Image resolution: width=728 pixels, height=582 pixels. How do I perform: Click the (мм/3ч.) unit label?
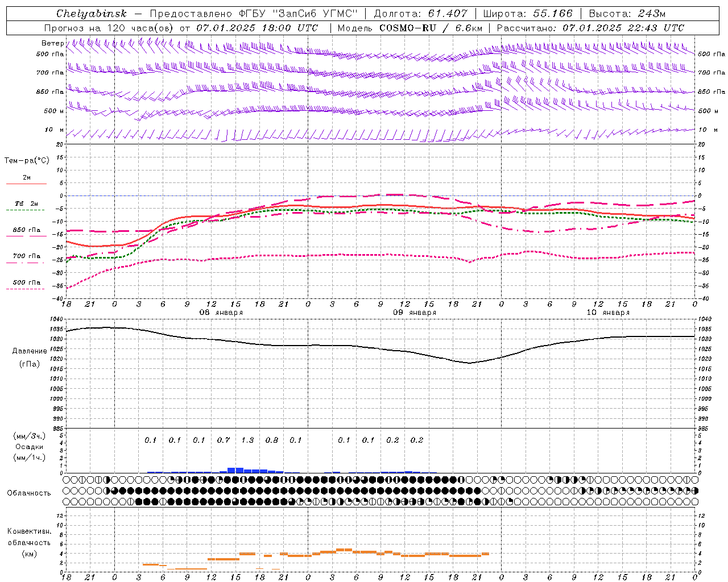pyautogui.click(x=30, y=436)
